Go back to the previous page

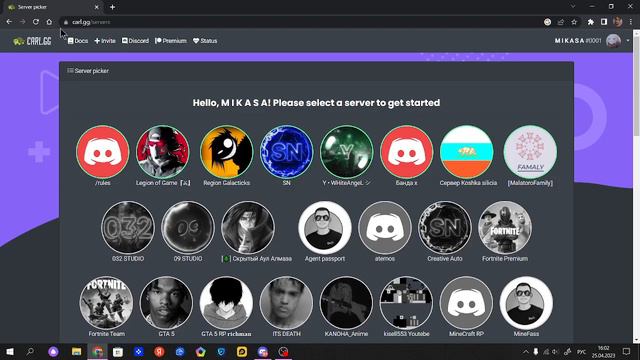click(9, 22)
